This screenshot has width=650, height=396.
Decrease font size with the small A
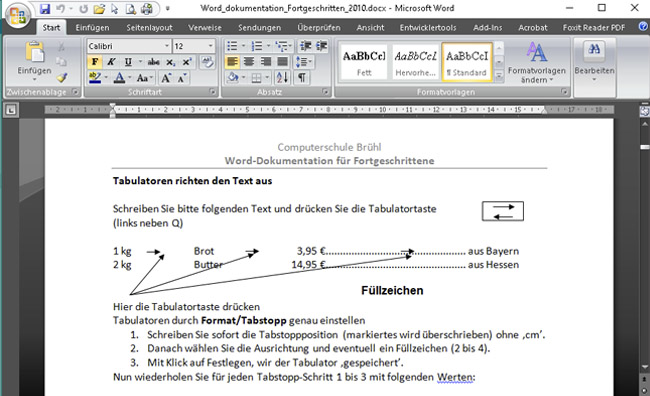(182, 78)
